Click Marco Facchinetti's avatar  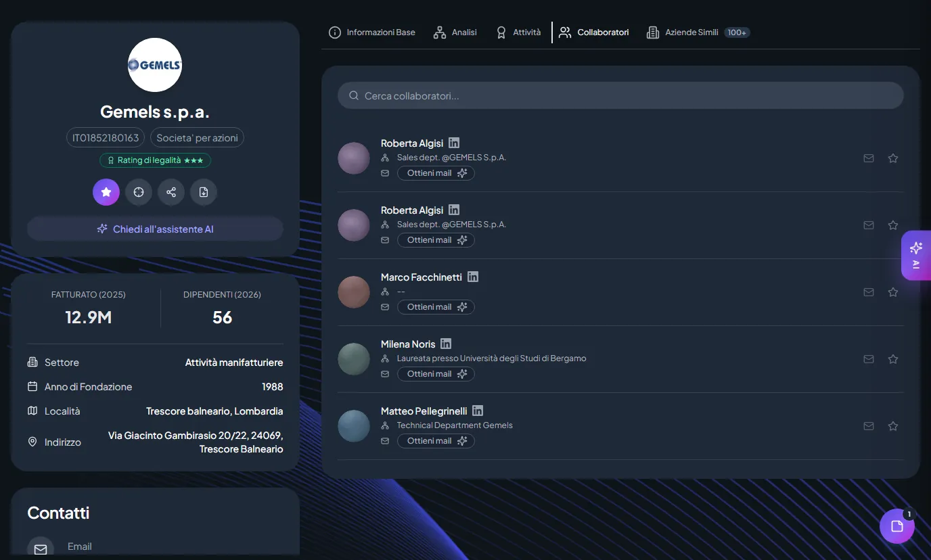coord(354,292)
